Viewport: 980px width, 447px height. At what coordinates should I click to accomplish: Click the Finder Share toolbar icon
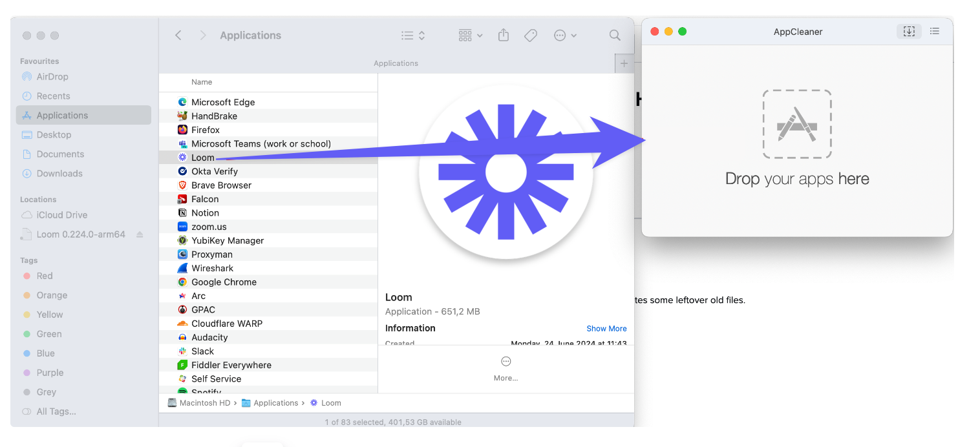[x=504, y=36]
